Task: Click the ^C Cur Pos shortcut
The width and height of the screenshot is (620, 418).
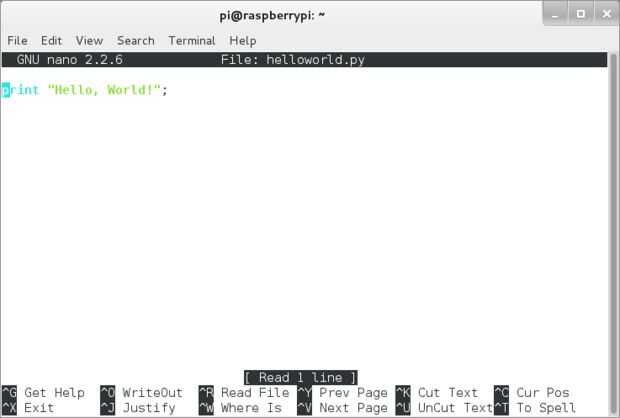Action: point(532,393)
